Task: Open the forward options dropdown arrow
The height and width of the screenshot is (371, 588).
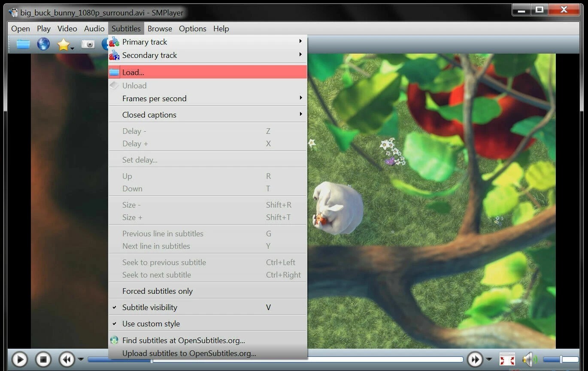Action: [488, 359]
